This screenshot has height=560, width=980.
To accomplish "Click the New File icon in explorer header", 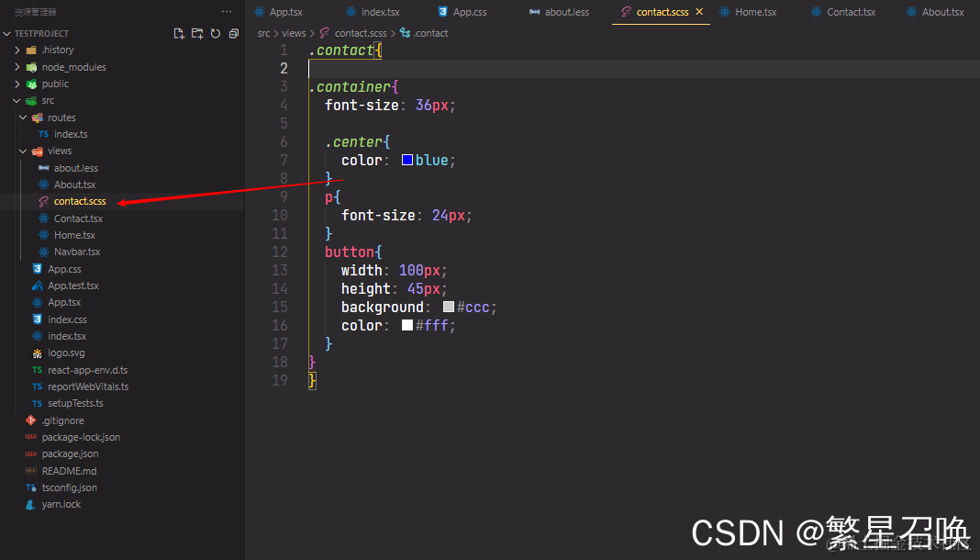I will [179, 34].
